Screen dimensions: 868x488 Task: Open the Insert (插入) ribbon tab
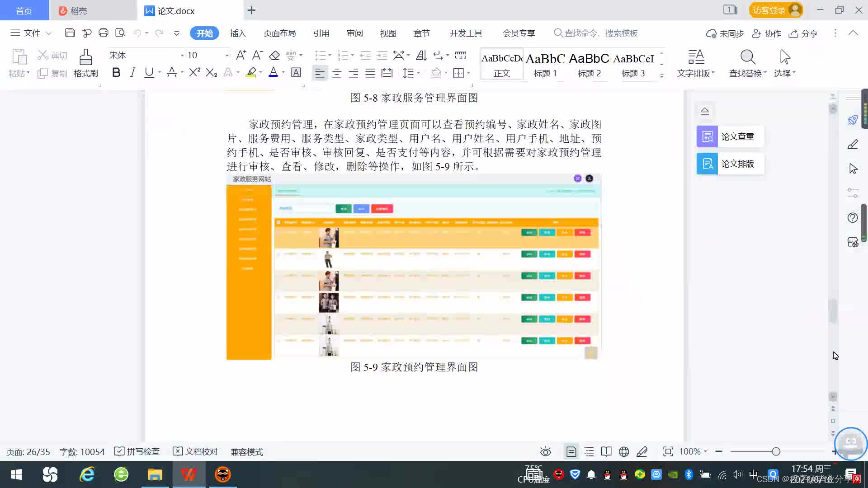click(238, 33)
